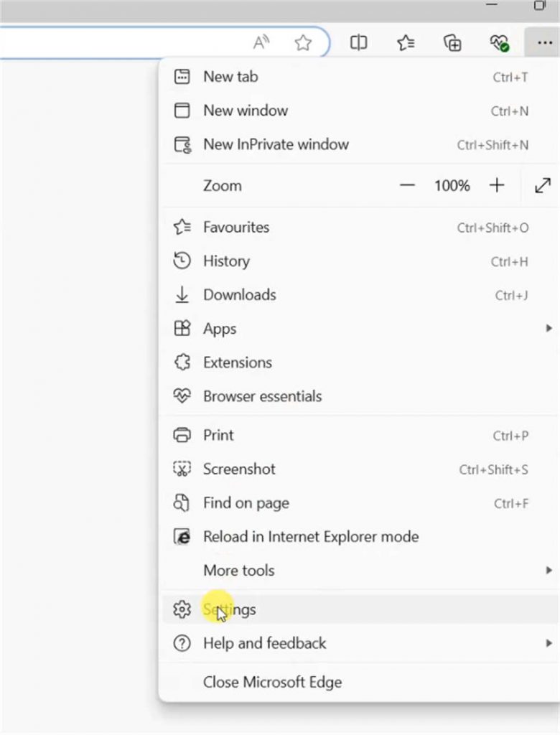
Task: Increase zoom with the plus button
Action: point(497,186)
